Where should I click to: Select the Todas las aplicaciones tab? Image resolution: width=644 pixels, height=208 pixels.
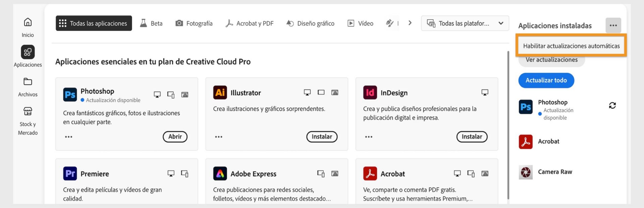pos(94,23)
